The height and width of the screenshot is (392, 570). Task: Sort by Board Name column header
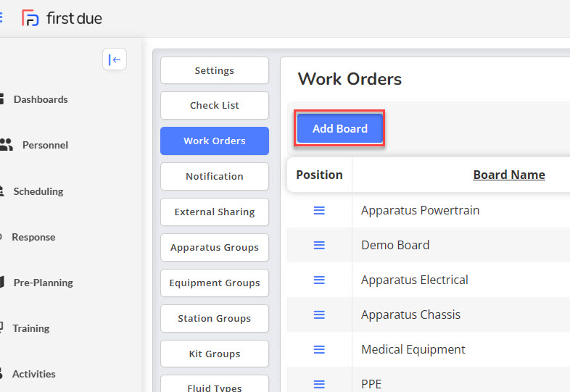pyautogui.click(x=508, y=175)
